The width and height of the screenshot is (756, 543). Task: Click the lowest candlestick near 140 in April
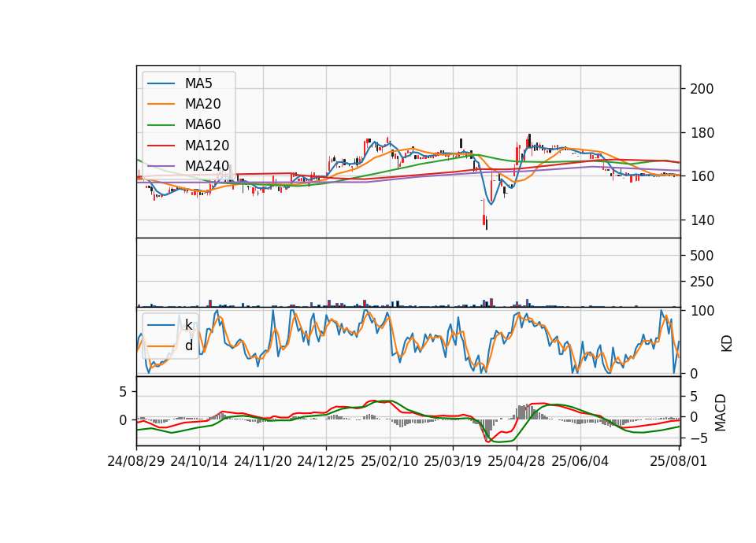[487, 224]
